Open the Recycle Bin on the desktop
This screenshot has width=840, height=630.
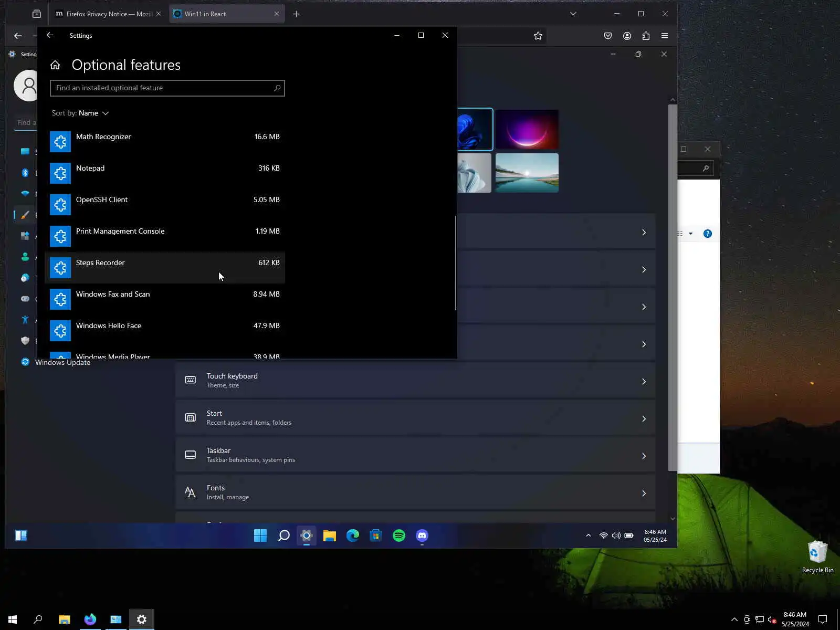(x=817, y=557)
